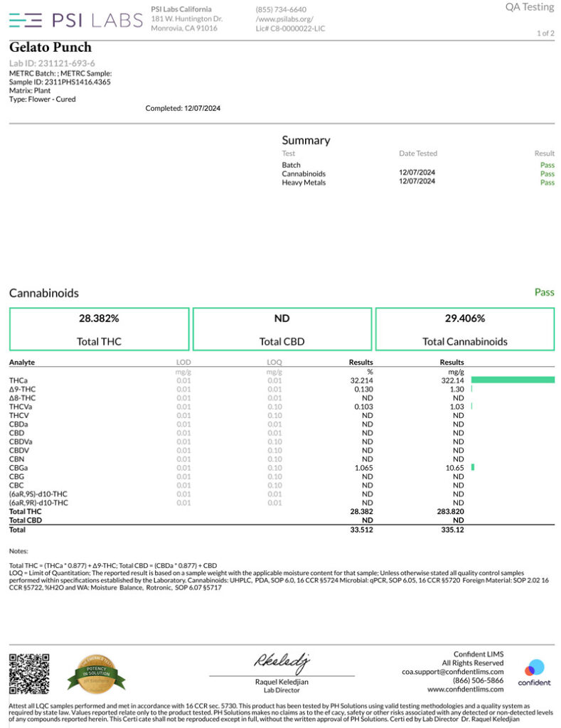Click the Total Cannabinoids 29.406% box

coord(465,329)
